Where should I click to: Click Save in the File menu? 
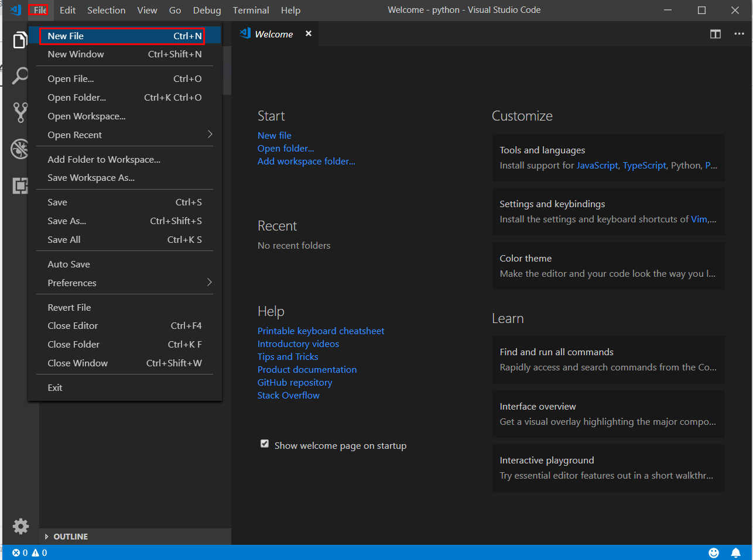pyautogui.click(x=125, y=202)
